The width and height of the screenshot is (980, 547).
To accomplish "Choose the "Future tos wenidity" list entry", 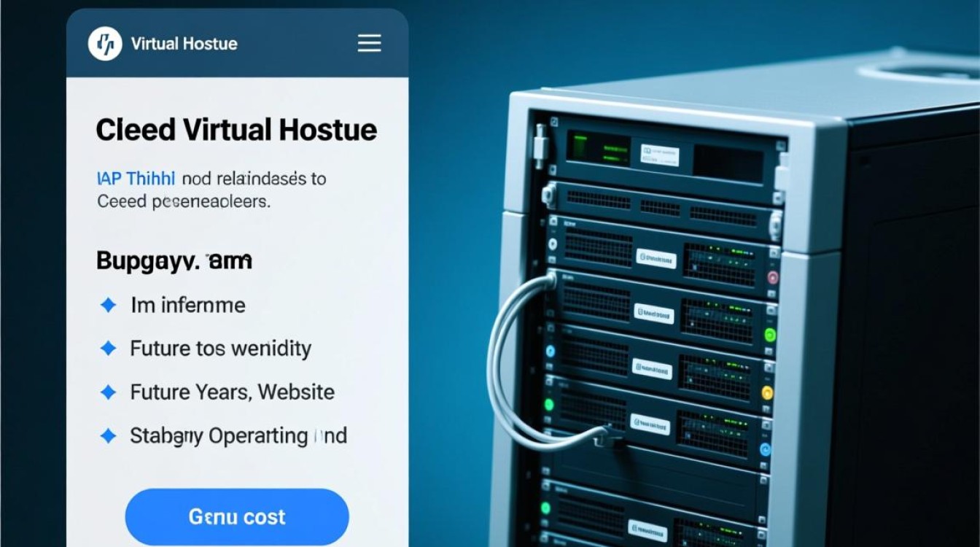I will [x=220, y=349].
